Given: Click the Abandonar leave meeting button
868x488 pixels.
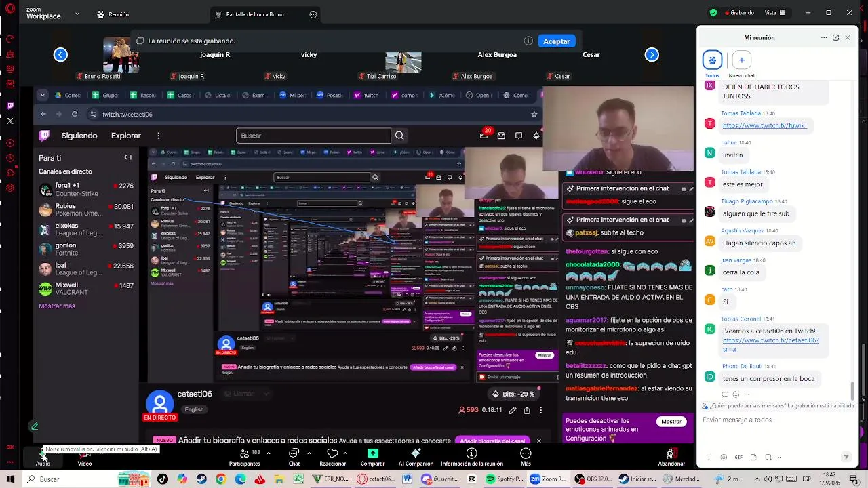Looking at the screenshot, I should 671,457.
